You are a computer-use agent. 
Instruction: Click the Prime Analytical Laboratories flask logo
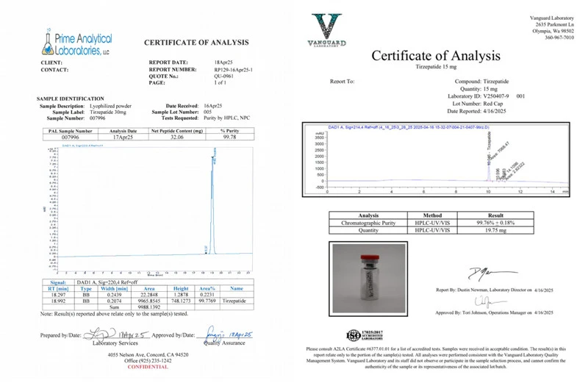pyautogui.click(x=48, y=42)
